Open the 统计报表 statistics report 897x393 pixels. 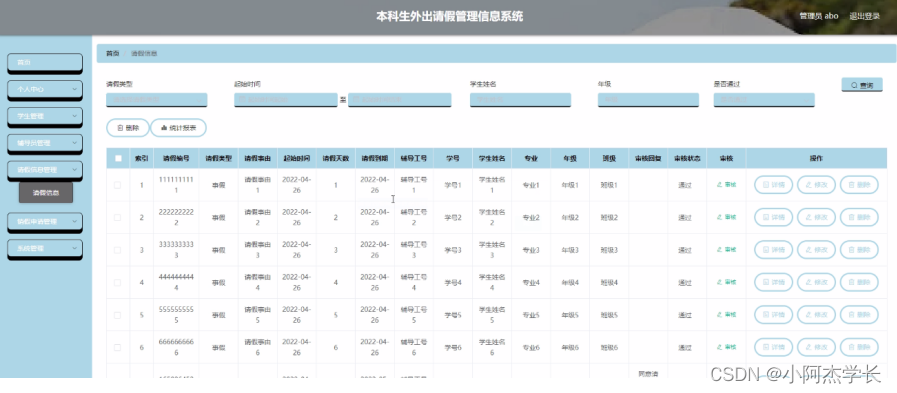(x=178, y=128)
